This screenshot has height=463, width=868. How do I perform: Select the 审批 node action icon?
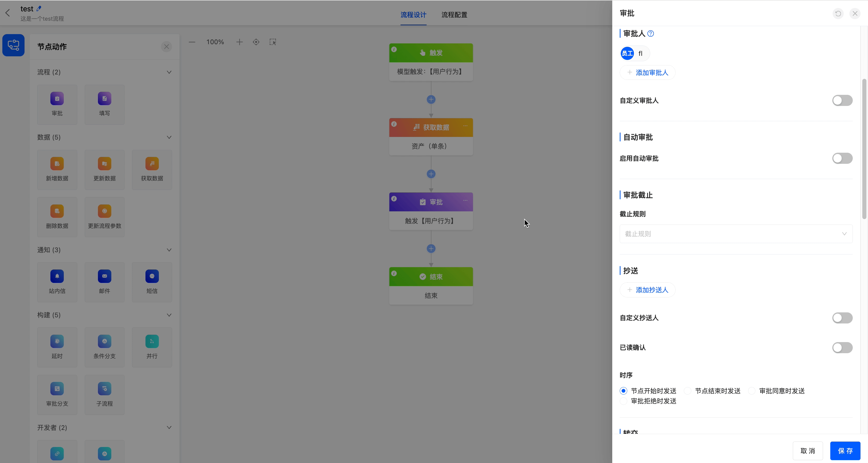coord(57,99)
